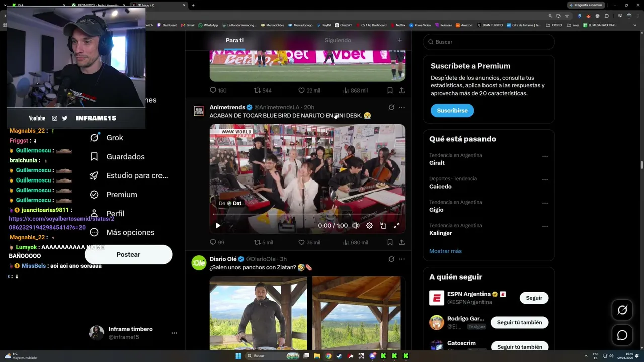This screenshot has width=644, height=362.
Task: Share the Animetrends post
Action: 401,242
